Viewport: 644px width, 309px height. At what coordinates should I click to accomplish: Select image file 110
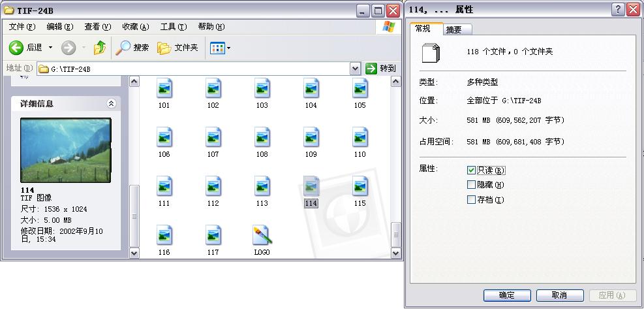360,142
